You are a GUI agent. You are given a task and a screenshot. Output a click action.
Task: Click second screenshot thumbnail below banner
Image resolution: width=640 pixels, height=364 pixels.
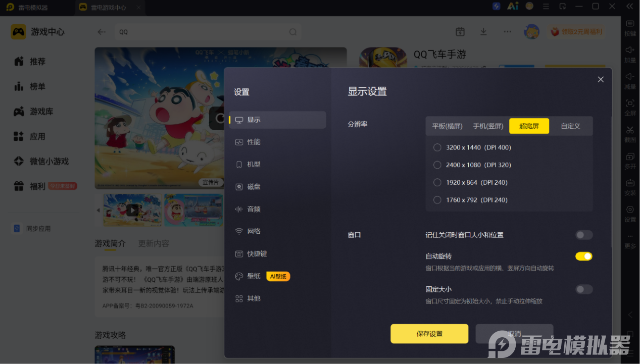pyautogui.click(x=193, y=210)
